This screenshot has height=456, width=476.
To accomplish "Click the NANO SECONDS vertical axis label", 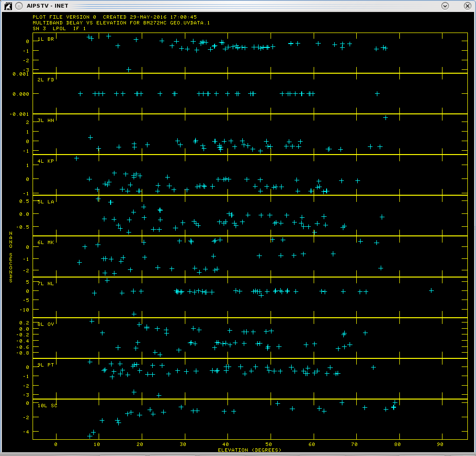I will click(11, 257).
